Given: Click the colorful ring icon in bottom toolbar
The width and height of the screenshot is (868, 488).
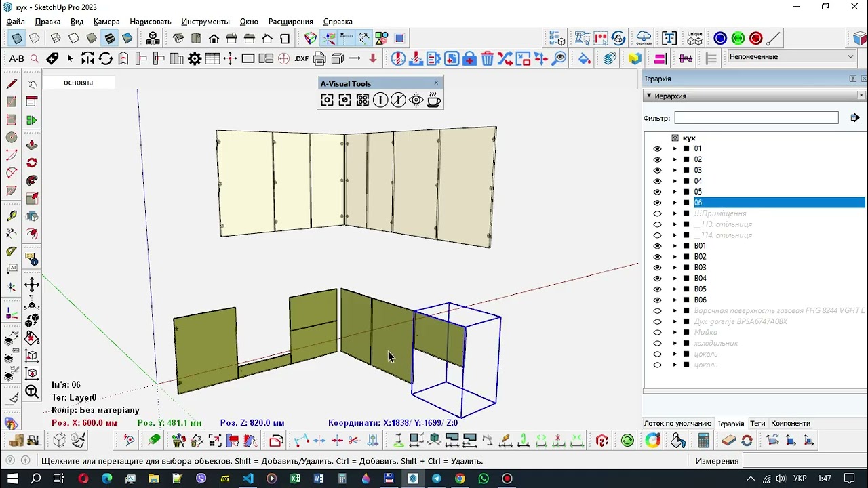Looking at the screenshot, I should (652, 441).
